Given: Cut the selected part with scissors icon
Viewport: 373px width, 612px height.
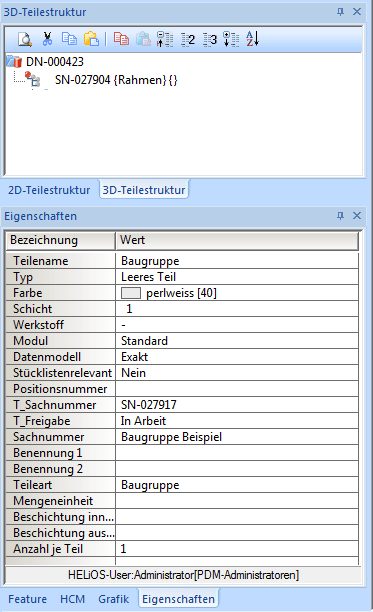Looking at the screenshot, I should point(47,39).
